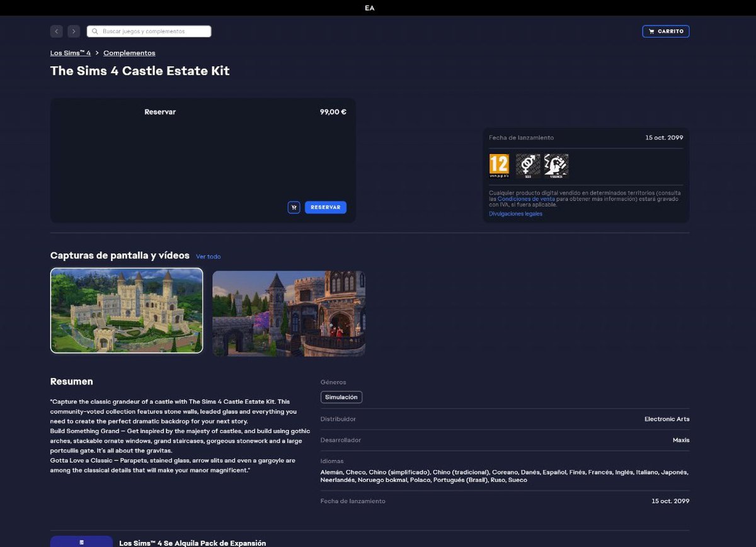Open the Los Sims 4 breadcrumb link
The image size is (756, 547).
(x=71, y=53)
